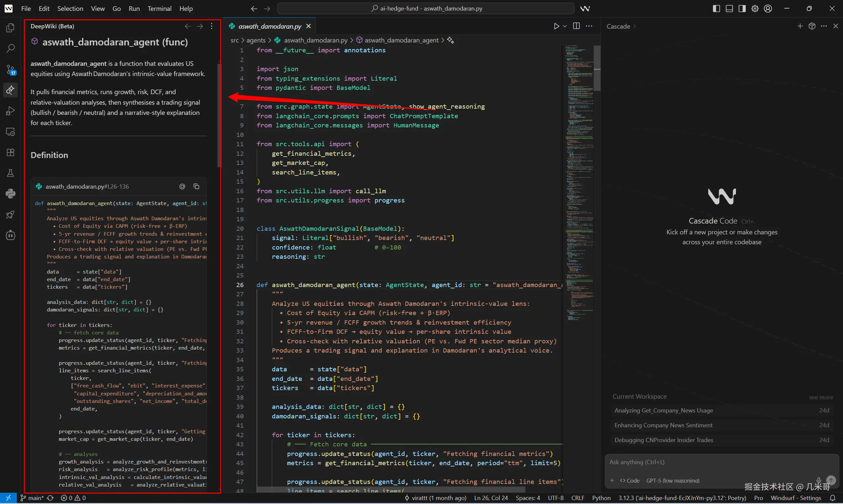The height and width of the screenshot is (504, 843).
Task: Open the run options dropdown arrow
Action: pos(565,26)
